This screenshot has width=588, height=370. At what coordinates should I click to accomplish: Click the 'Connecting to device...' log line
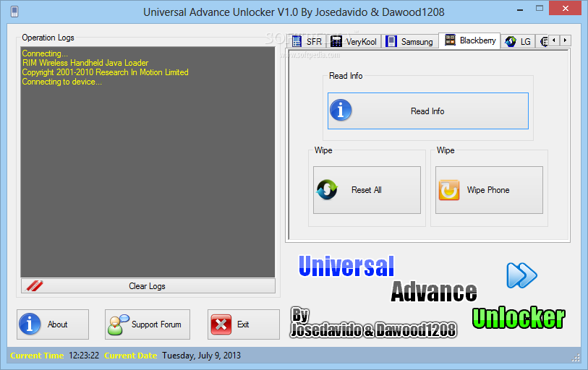coord(62,82)
